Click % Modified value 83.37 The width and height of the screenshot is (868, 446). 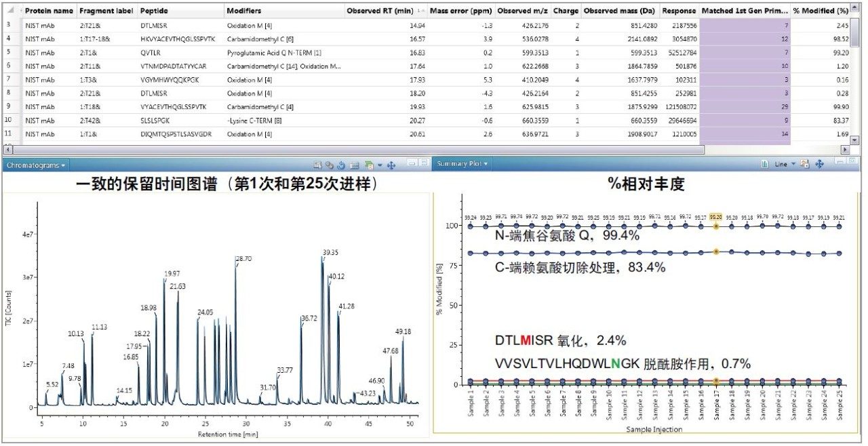pos(840,121)
